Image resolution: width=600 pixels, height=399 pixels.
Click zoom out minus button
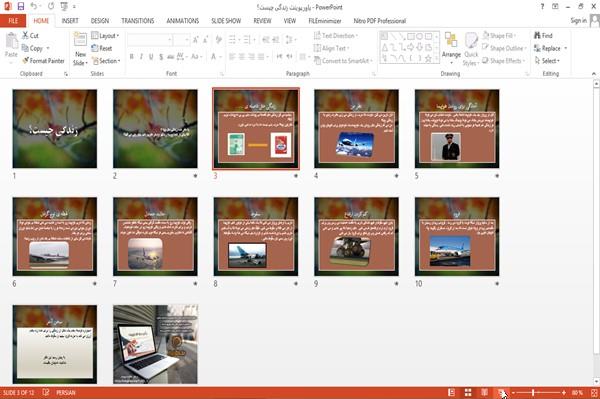514,392
